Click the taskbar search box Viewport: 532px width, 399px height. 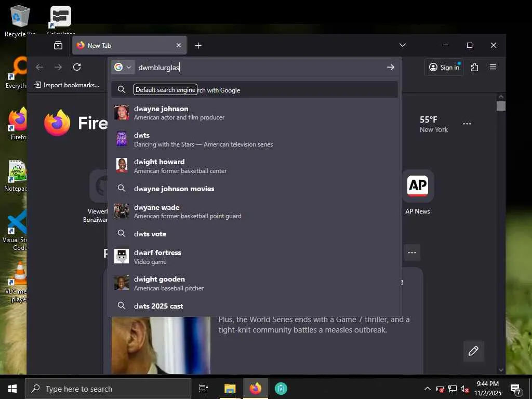pos(108,389)
